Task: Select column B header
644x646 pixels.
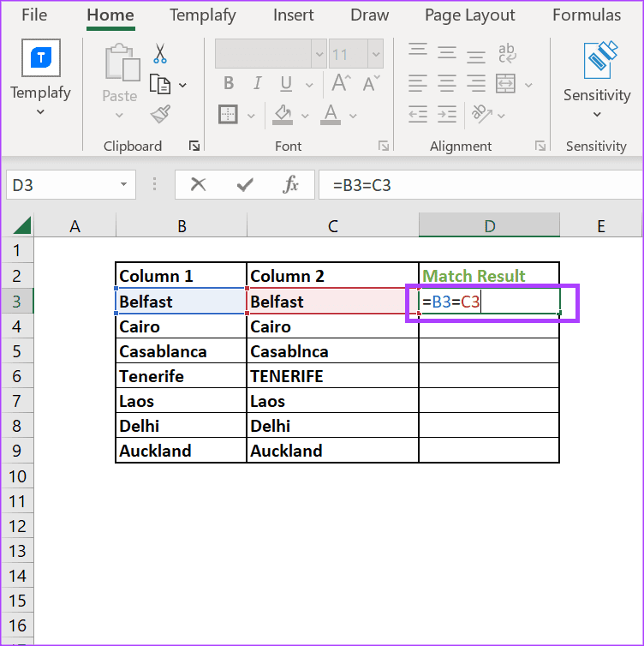Action: 182,226
